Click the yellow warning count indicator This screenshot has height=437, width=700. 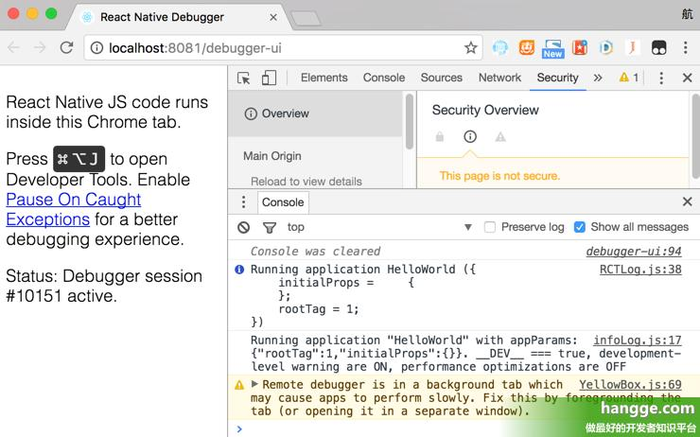click(629, 78)
